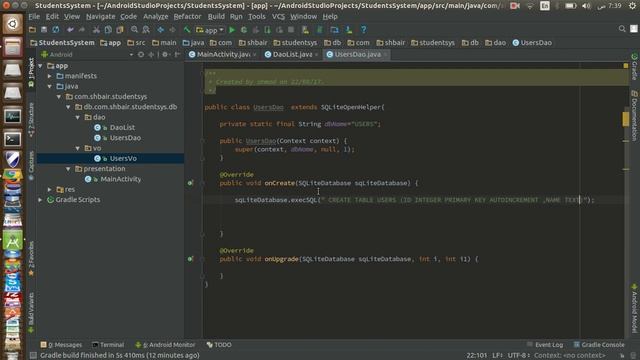Click the Help question mark icon
Screen dimensions: 640x360
(x=363, y=30)
